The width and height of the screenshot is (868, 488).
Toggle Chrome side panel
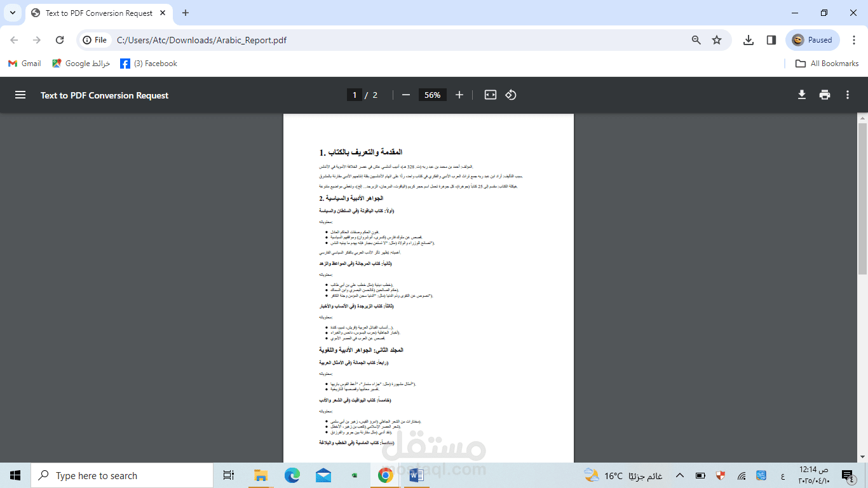point(771,40)
